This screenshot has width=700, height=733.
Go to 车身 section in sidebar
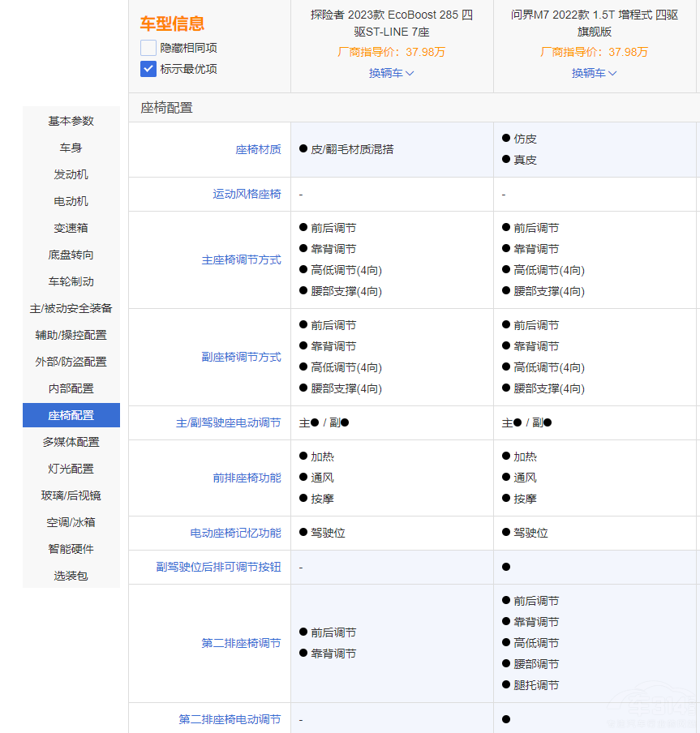coord(71,148)
